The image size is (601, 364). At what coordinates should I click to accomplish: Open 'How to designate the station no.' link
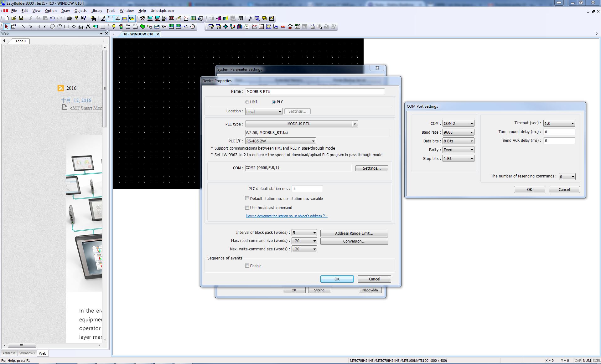tap(287, 216)
